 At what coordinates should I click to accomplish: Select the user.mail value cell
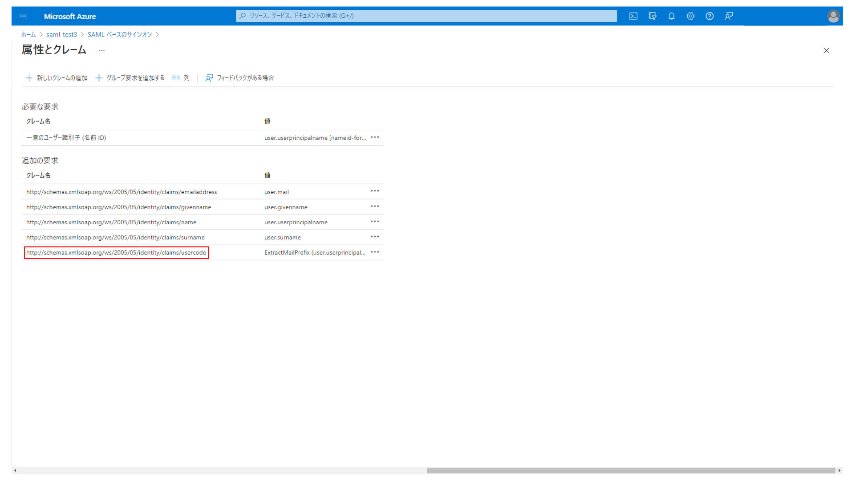(x=276, y=192)
